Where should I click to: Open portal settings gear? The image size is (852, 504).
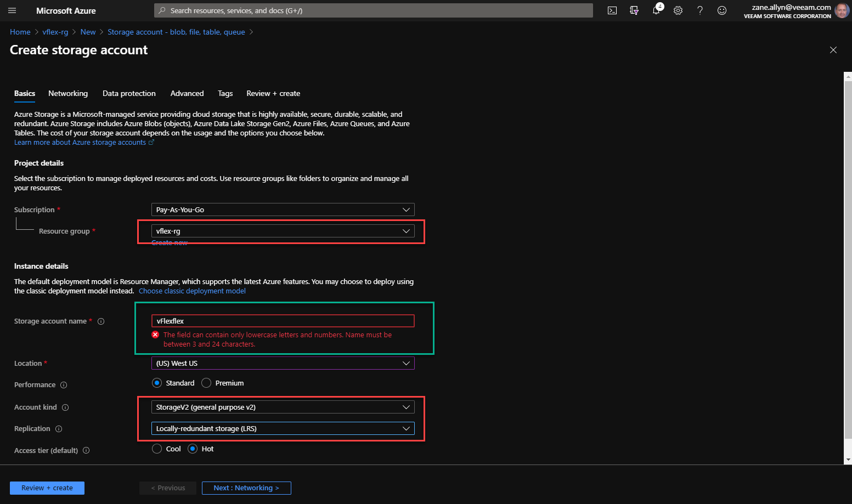(x=678, y=10)
